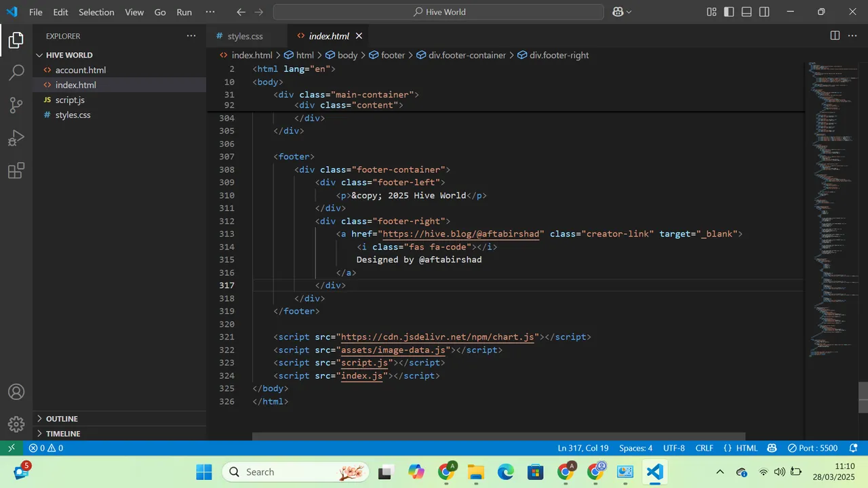Open the File menu
The width and height of the screenshot is (868, 488).
36,12
